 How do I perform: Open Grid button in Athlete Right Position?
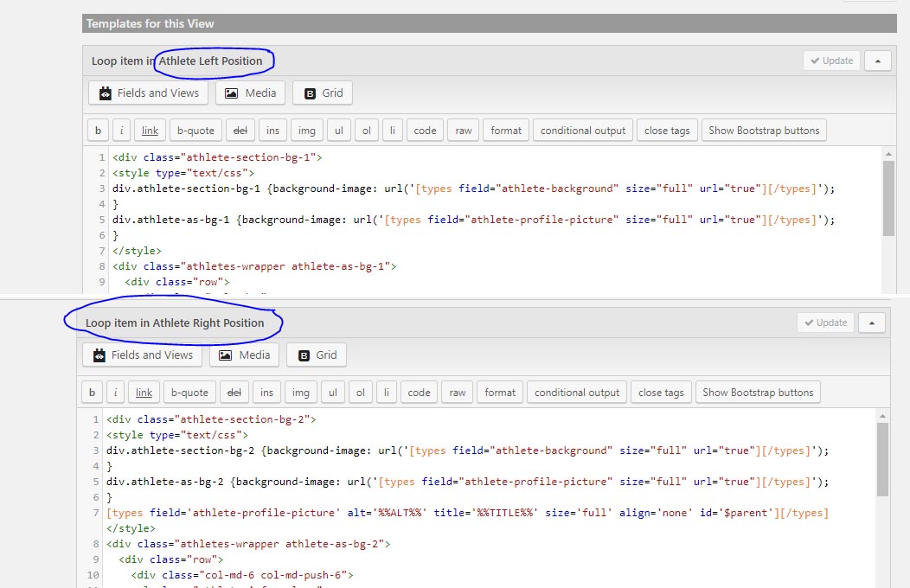coord(317,355)
